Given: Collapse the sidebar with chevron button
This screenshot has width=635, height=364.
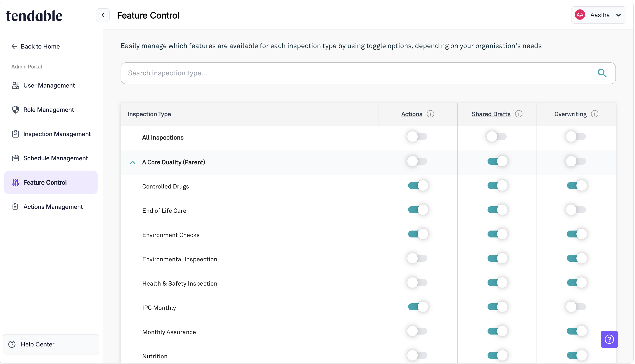Looking at the screenshot, I should click(x=103, y=15).
